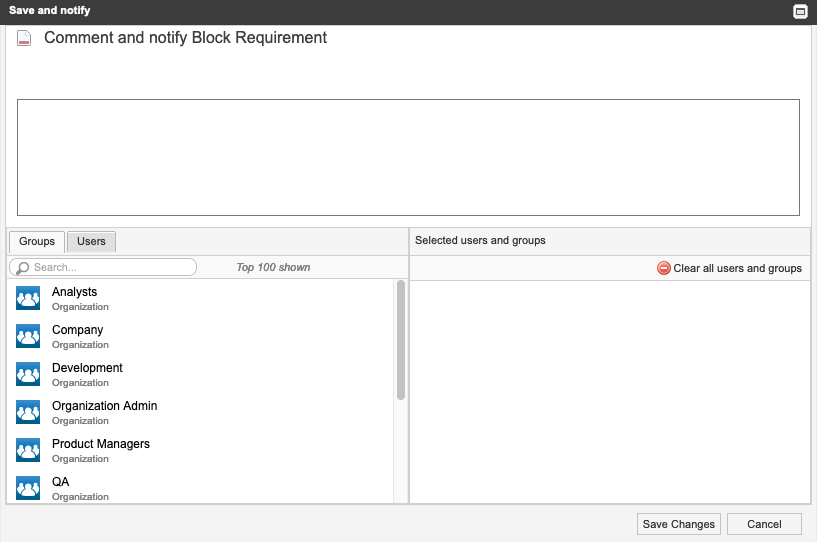Click the Company group icon
The width and height of the screenshot is (817, 542).
(28, 336)
